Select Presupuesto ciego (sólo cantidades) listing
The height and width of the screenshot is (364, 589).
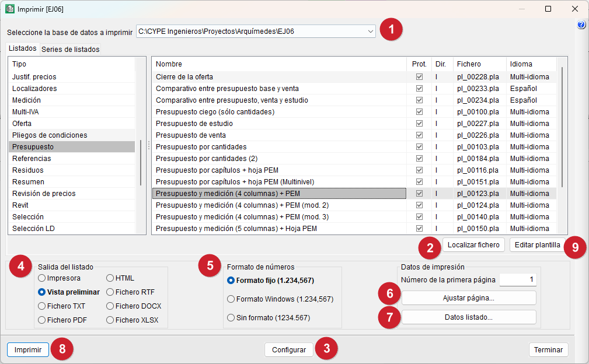(x=279, y=112)
